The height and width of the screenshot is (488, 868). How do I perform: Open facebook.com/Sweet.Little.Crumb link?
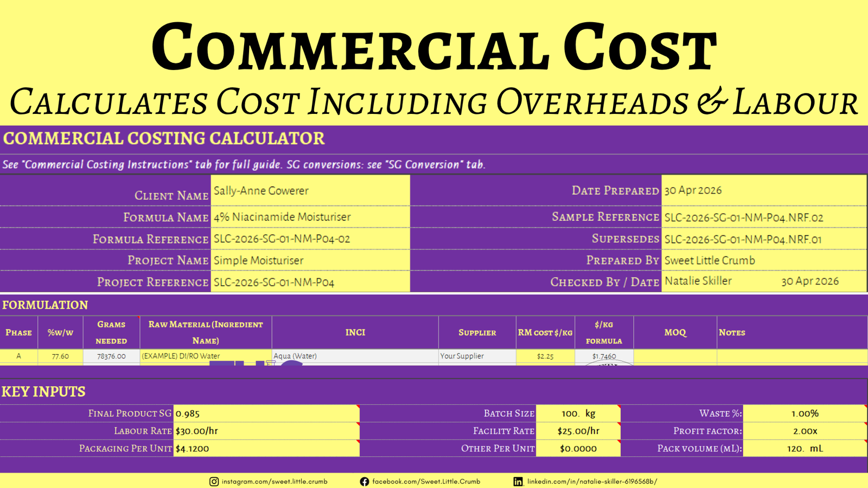pyautogui.click(x=426, y=481)
